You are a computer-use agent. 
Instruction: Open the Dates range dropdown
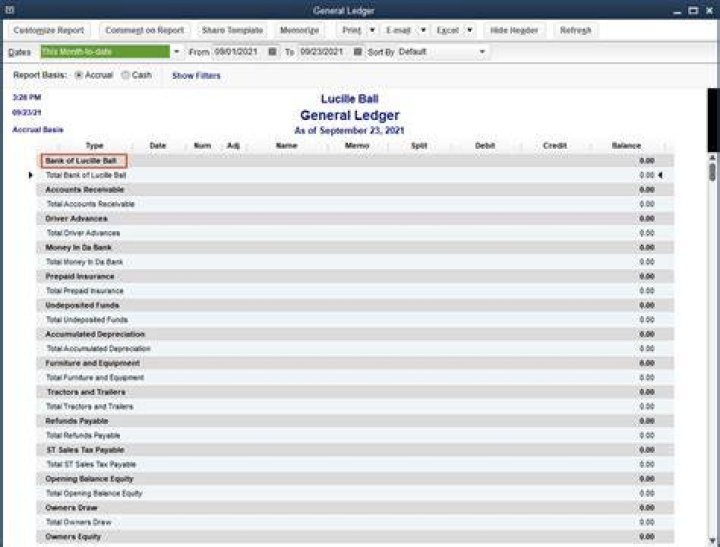click(x=177, y=52)
